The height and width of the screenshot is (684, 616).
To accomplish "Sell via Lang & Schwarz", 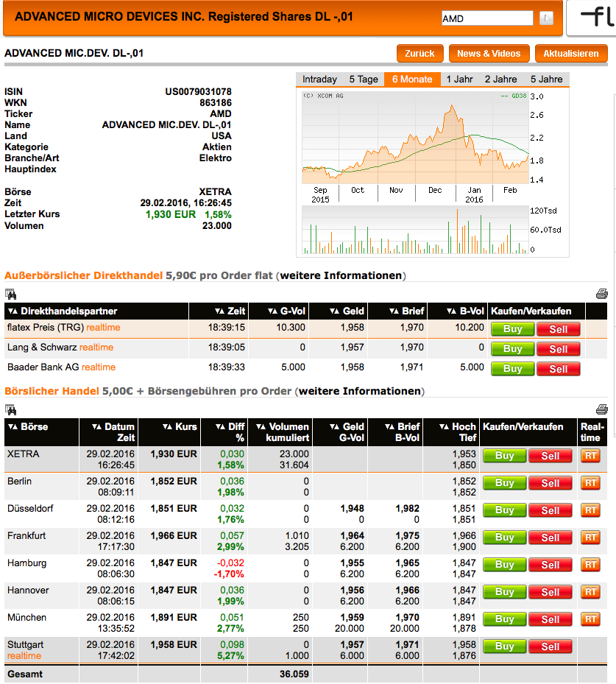I will (559, 349).
